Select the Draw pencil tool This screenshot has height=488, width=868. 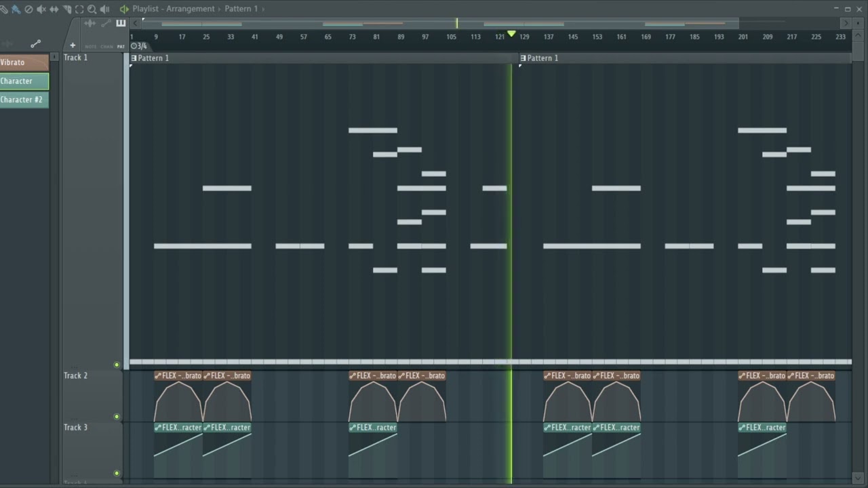click(3, 9)
